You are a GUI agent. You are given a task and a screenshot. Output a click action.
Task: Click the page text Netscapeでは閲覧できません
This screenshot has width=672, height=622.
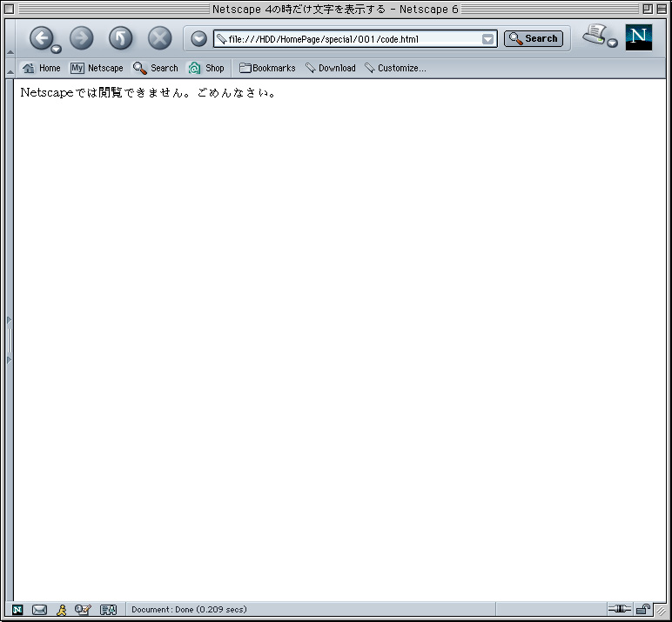point(106,92)
